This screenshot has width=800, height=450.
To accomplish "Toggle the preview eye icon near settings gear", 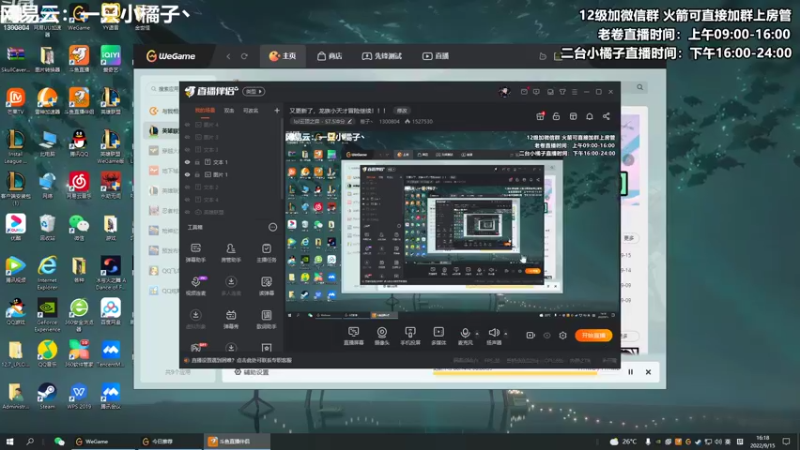I will pyautogui.click(x=547, y=335).
